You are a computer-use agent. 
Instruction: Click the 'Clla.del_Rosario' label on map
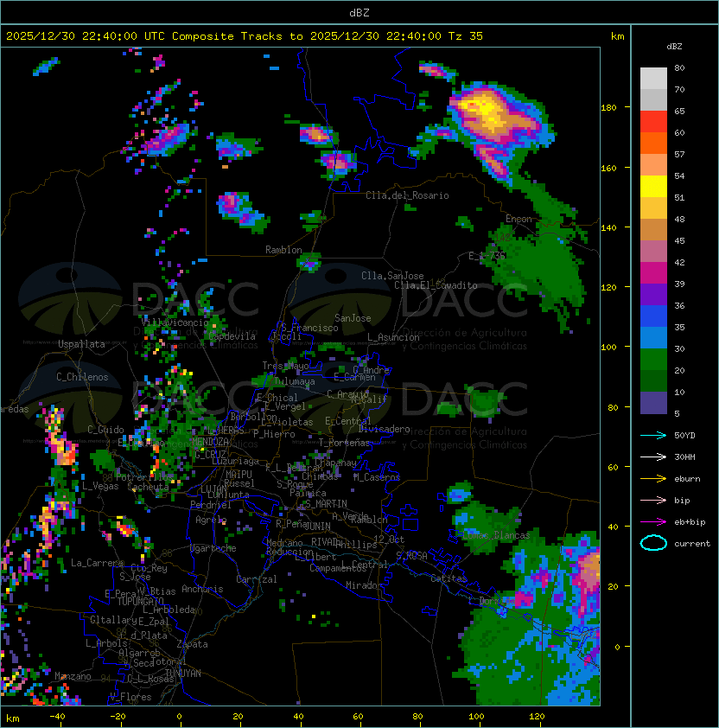tap(407, 195)
